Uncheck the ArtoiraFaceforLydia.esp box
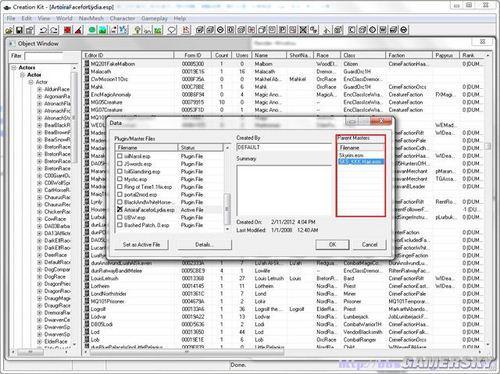The height and width of the screenshot is (374, 500). [120, 210]
